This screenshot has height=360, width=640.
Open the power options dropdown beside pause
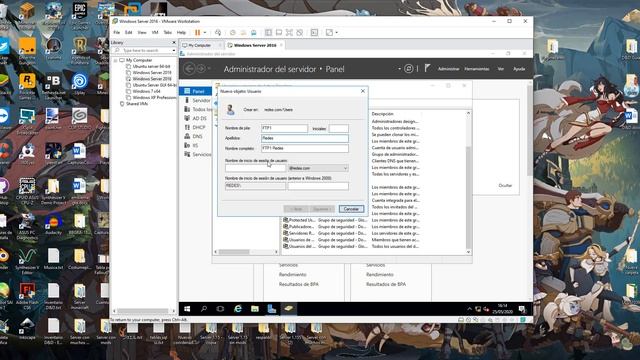tap(205, 32)
